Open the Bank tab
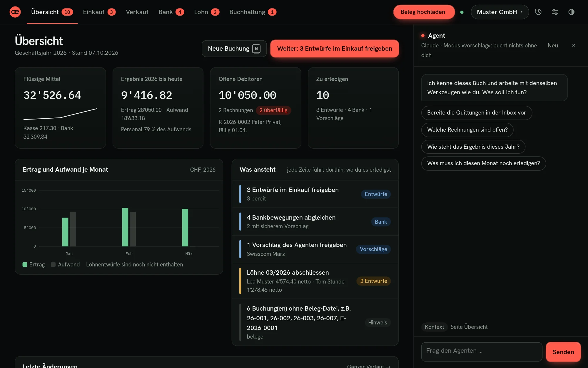Viewport: 588px width, 368px height. coord(171,12)
